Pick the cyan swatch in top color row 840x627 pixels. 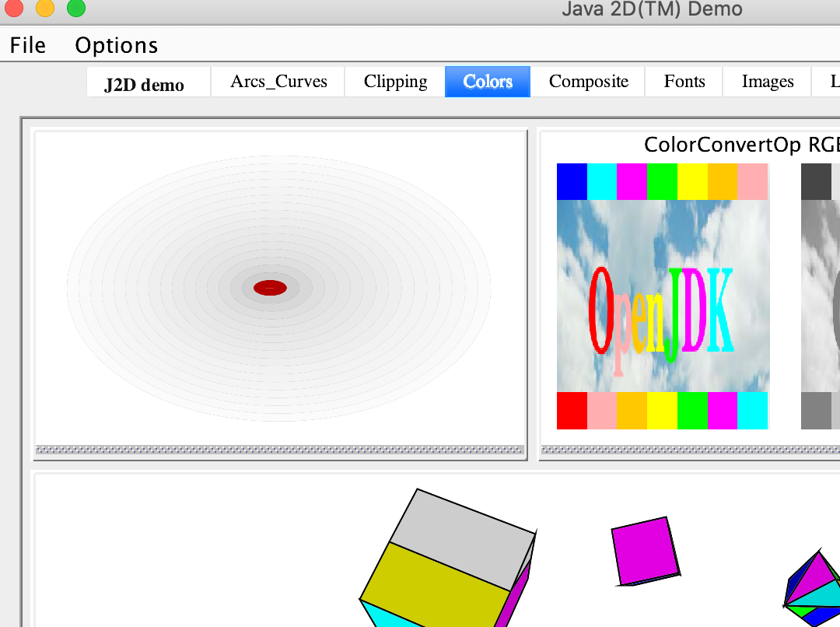pyautogui.click(x=602, y=181)
